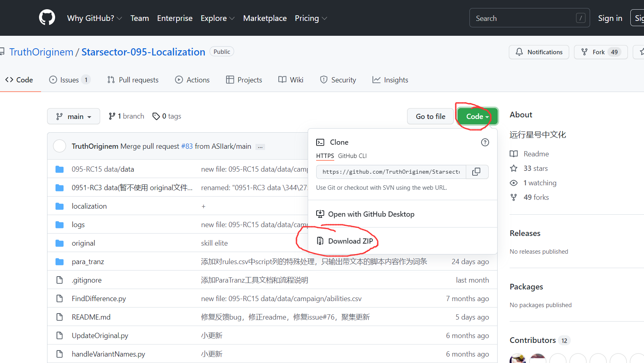This screenshot has width=644, height=363.
Task: View the 33 stars link
Action: [535, 168]
